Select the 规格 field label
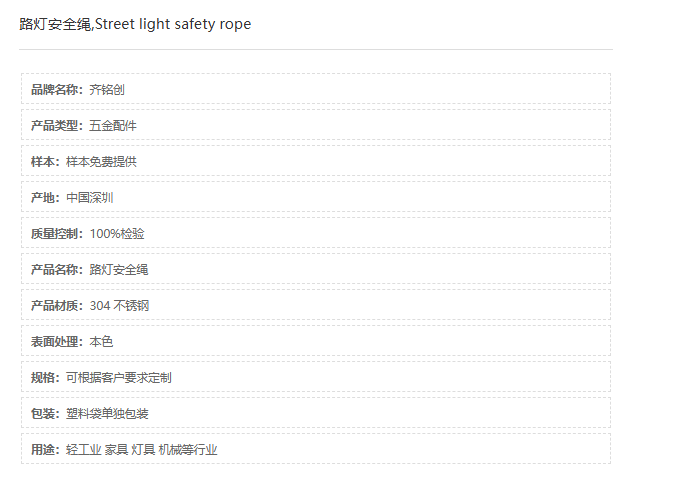This screenshot has width=684, height=488. (x=45, y=378)
